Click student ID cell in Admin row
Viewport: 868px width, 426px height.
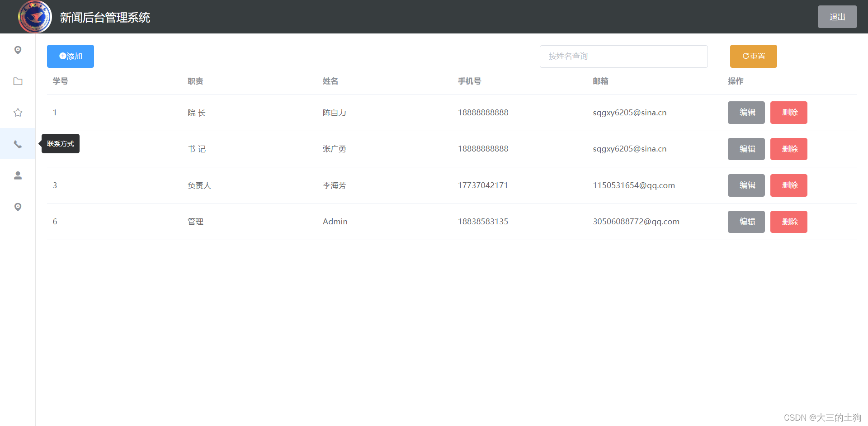point(55,222)
